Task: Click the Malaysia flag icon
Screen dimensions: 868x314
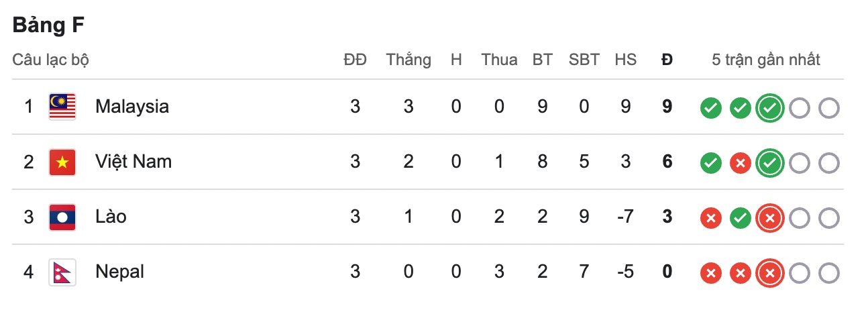Action: pyautogui.click(x=62, y=107)
